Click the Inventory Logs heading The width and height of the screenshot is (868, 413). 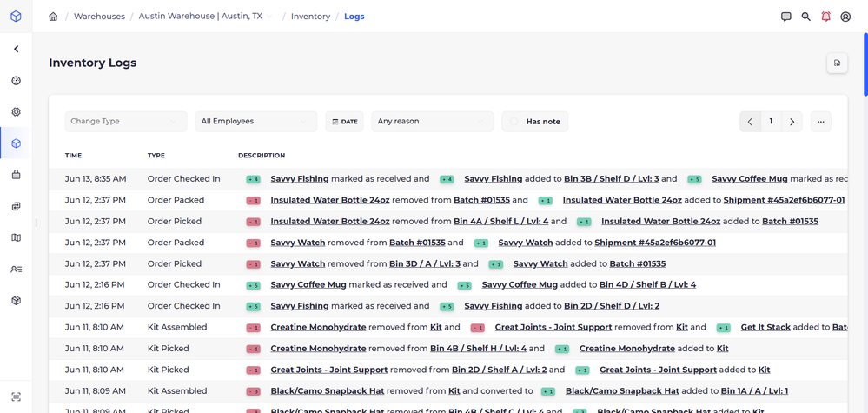(x=92, y=63)
